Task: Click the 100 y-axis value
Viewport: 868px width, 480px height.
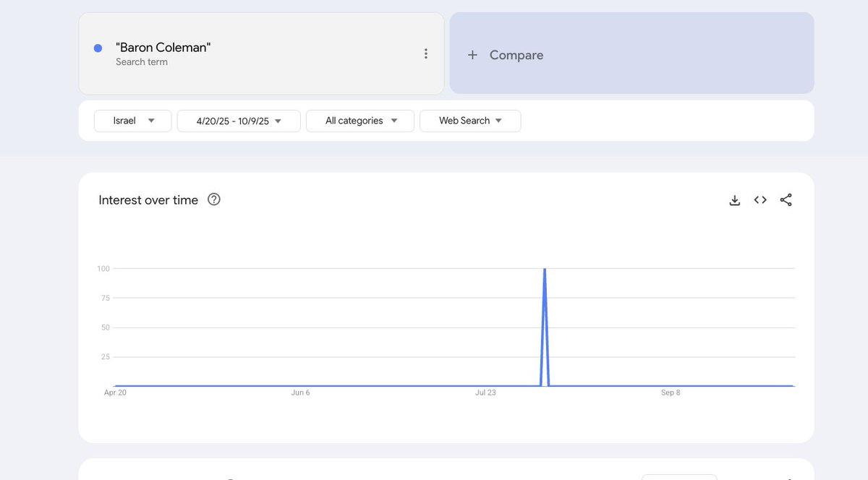Action: 103,269
